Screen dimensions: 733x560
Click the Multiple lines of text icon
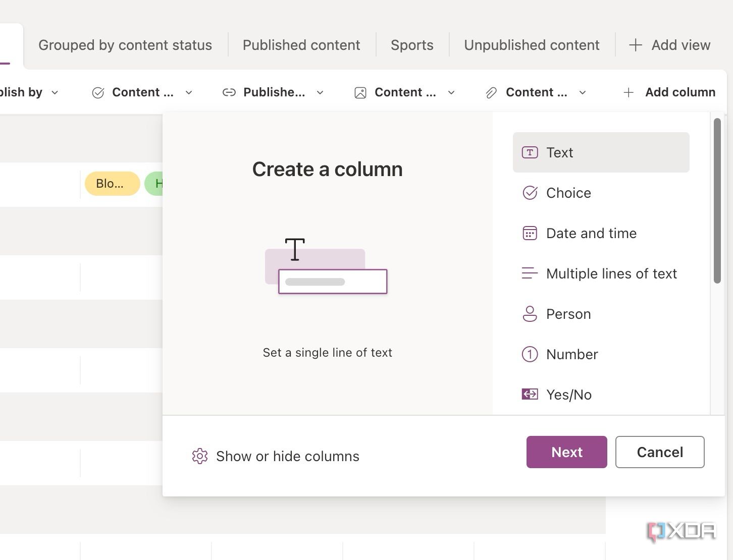(530, 273)
